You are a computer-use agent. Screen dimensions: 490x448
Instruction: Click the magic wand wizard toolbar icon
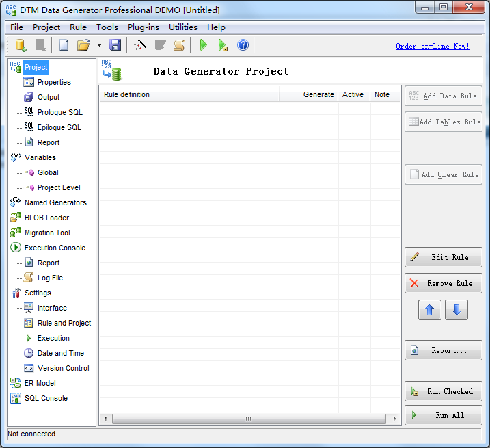[141, 45]
